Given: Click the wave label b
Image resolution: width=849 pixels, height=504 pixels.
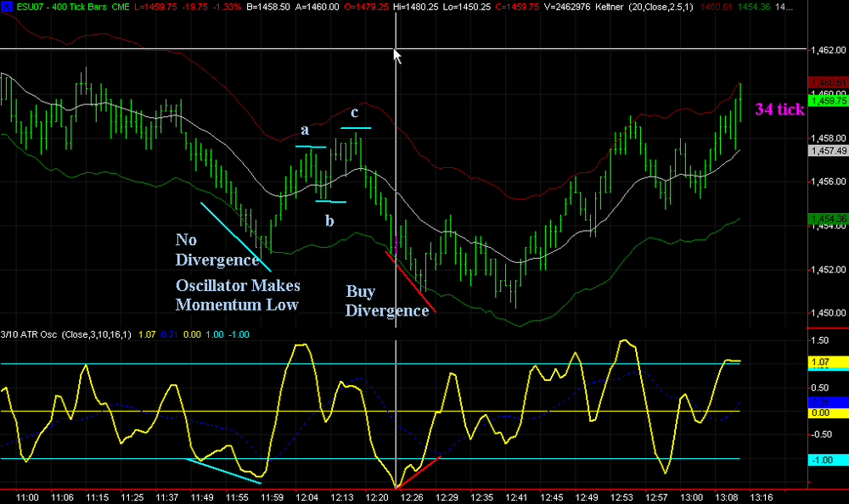Looking at the screenshot, I should tap(329, 221).
